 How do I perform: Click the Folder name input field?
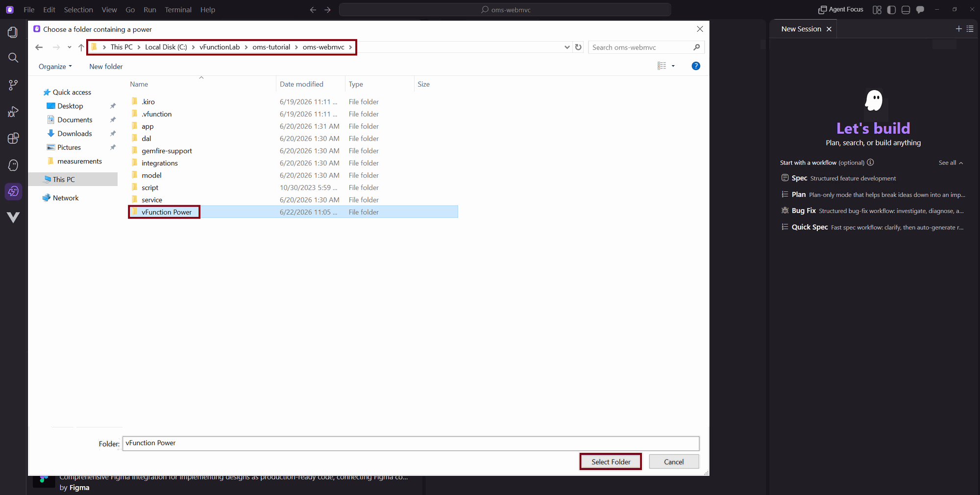point(411,444)
